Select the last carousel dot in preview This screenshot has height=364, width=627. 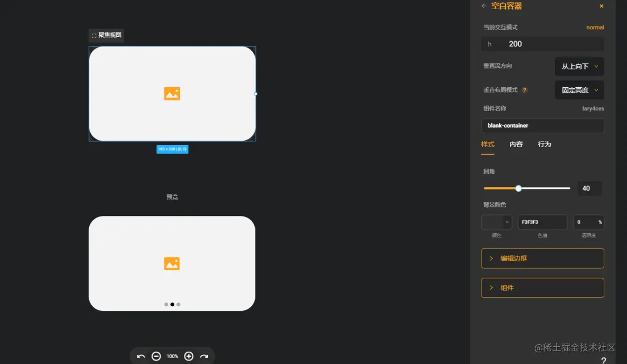point(178,305)
